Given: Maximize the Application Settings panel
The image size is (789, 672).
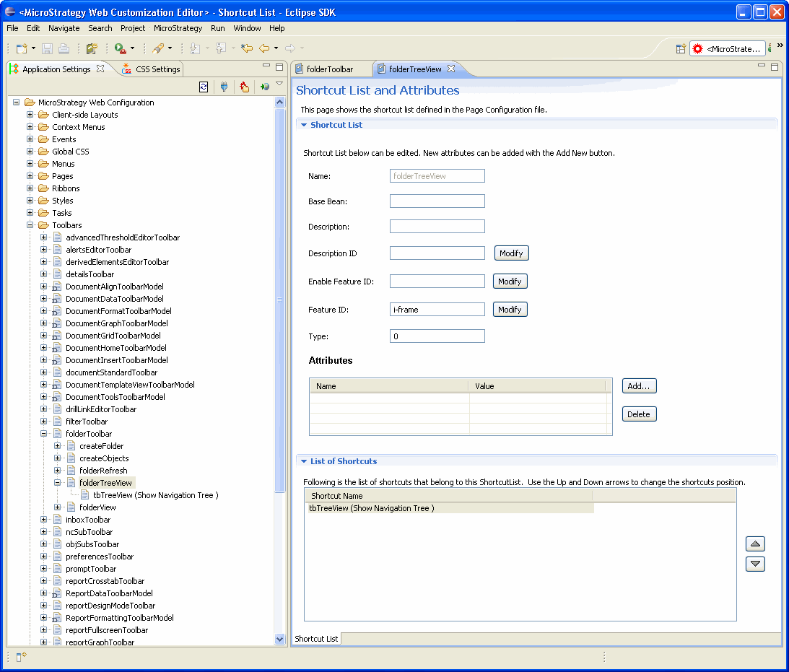Looking at the screenshot, I should [280, 66].
